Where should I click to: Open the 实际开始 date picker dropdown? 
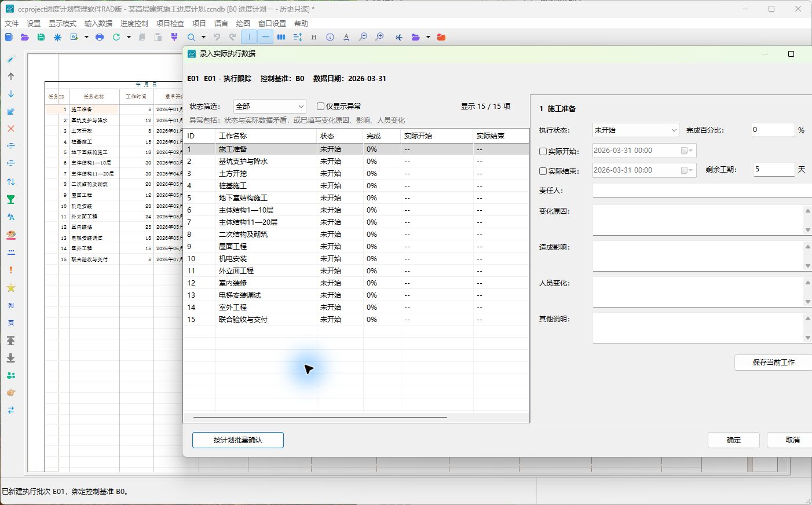tap(687, 151)
